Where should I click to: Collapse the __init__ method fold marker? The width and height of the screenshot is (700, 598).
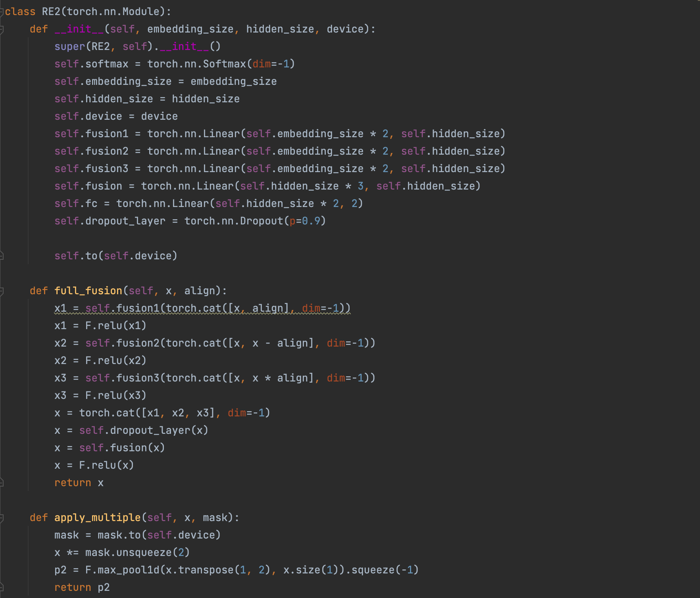(2, 29)
